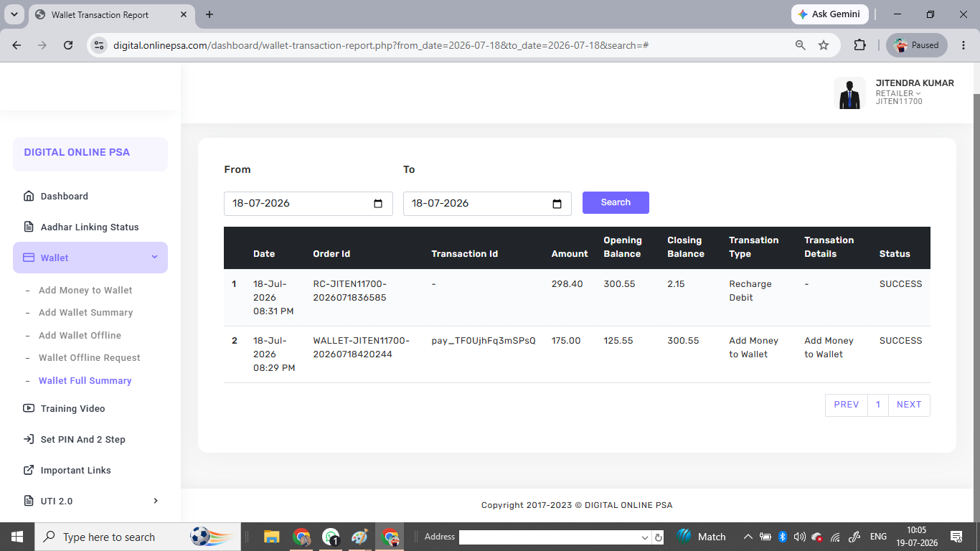The height and width of the screenshot is (551, 980).
Task: Reload the page with the refresh icon
Action: pos(68,45)
